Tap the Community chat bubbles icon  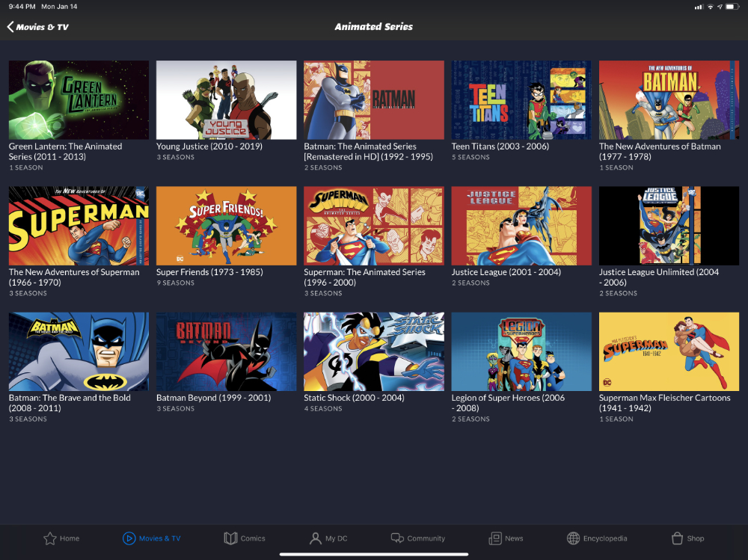(x=397, y=538)
